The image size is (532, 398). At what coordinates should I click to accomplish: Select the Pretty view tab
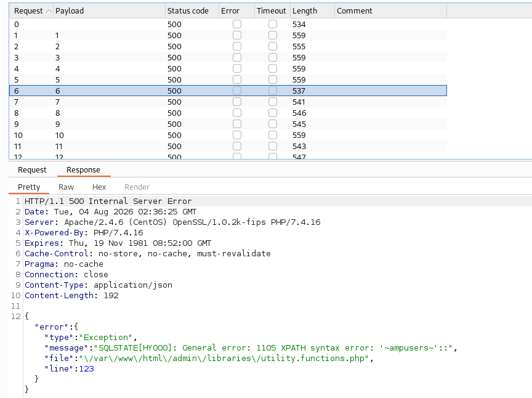(x=29, y=187)
